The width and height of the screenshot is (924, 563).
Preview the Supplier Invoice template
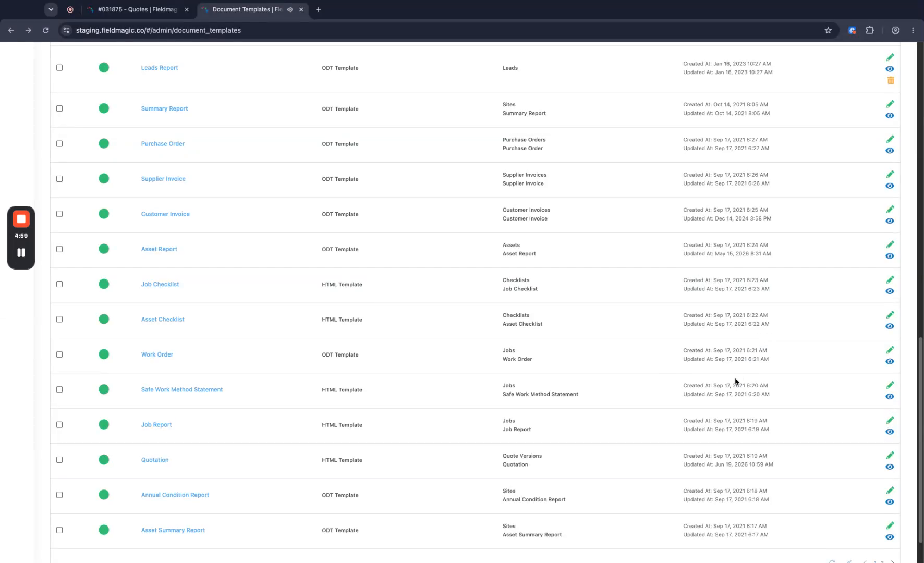[890, 186]
